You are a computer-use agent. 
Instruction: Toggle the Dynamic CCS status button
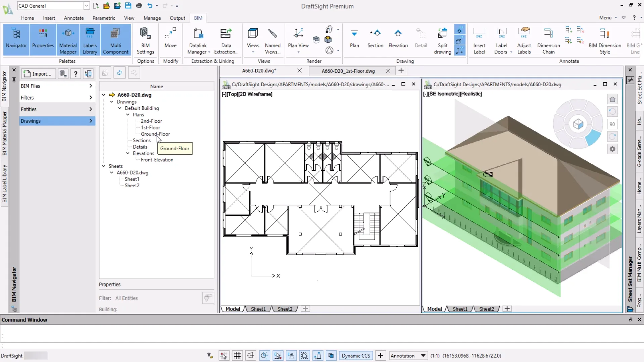(356, 356)
